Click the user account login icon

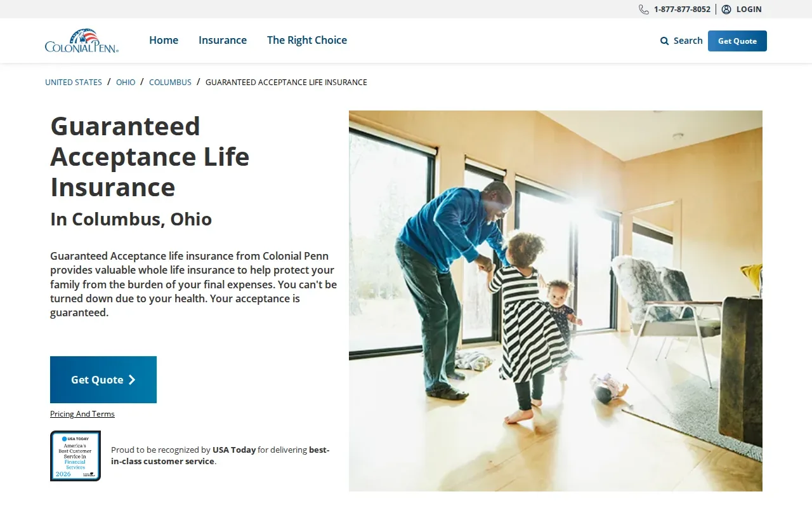tap(726, 10)
